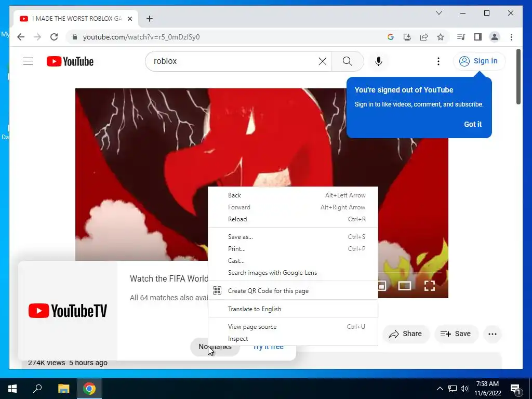Open Chrome's three-dot menu
Image resolution: width=532 pixels, height=399 pixels.
[511, 37]
